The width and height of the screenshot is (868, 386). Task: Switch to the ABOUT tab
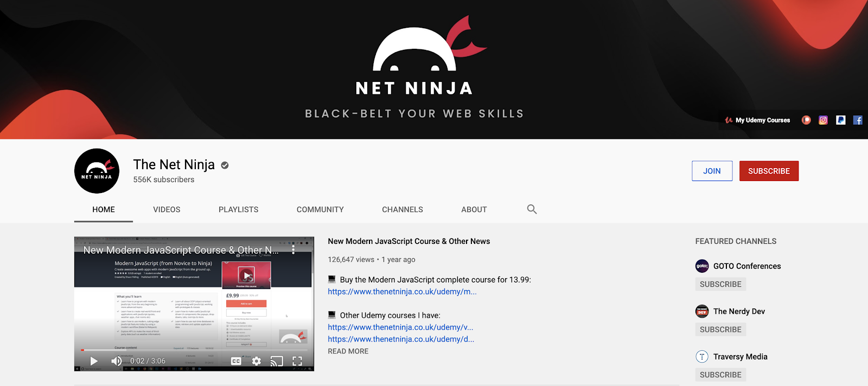coord(474,210)
